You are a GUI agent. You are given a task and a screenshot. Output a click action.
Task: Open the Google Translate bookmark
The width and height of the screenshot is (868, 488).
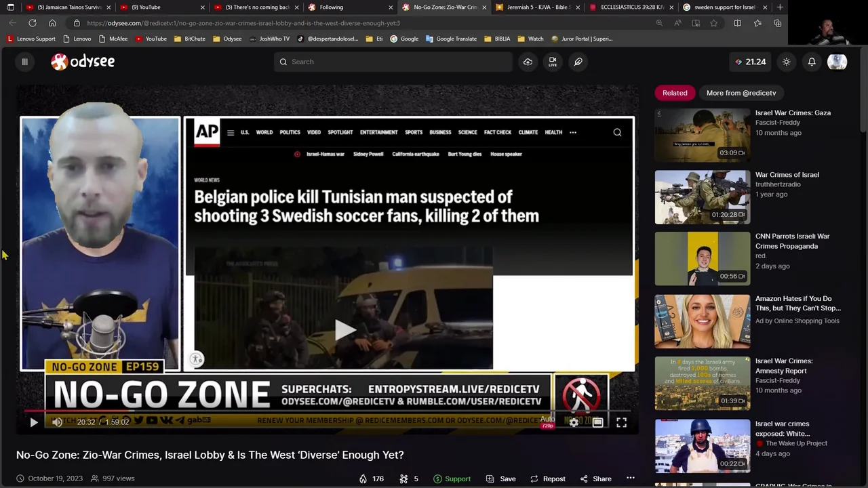point(451,39)
